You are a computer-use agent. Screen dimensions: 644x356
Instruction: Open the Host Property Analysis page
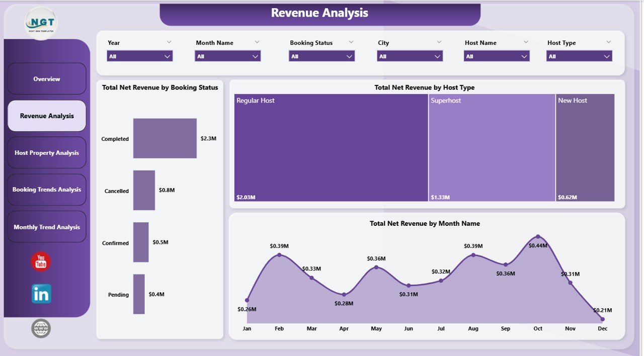46,152
